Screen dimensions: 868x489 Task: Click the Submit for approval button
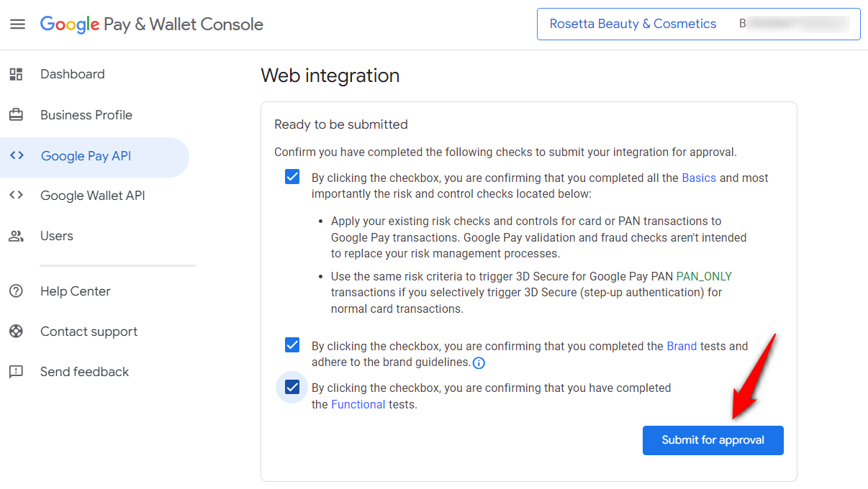click(x=713, y=440)
